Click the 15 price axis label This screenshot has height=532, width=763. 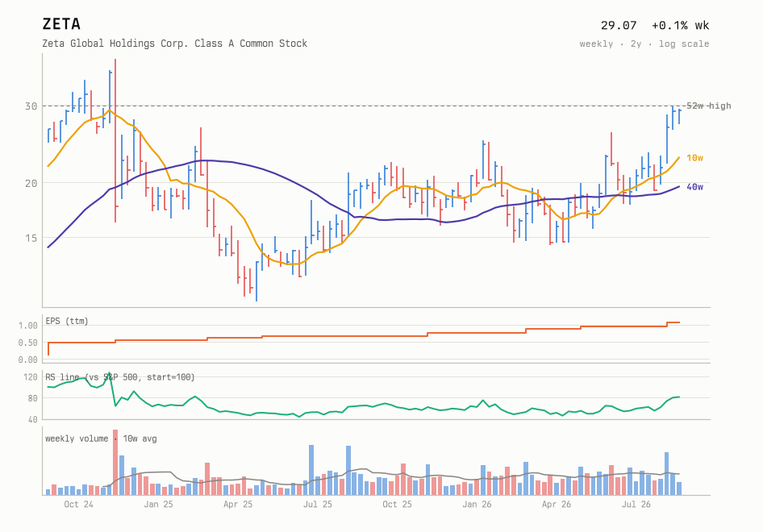point(31,238)
